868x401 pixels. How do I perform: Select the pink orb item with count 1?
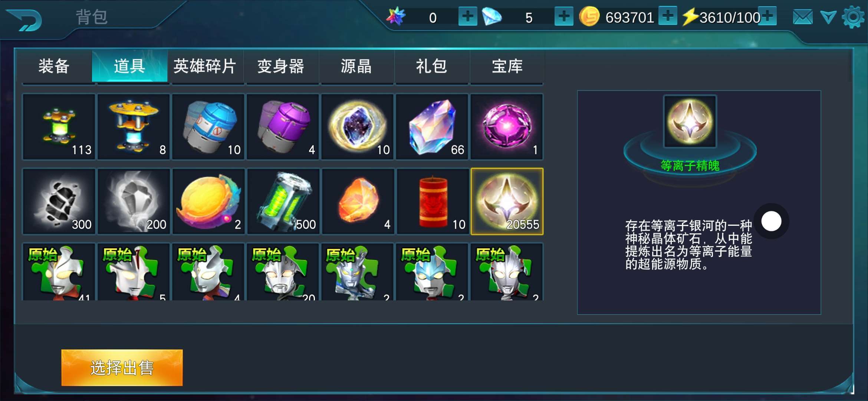507,127
